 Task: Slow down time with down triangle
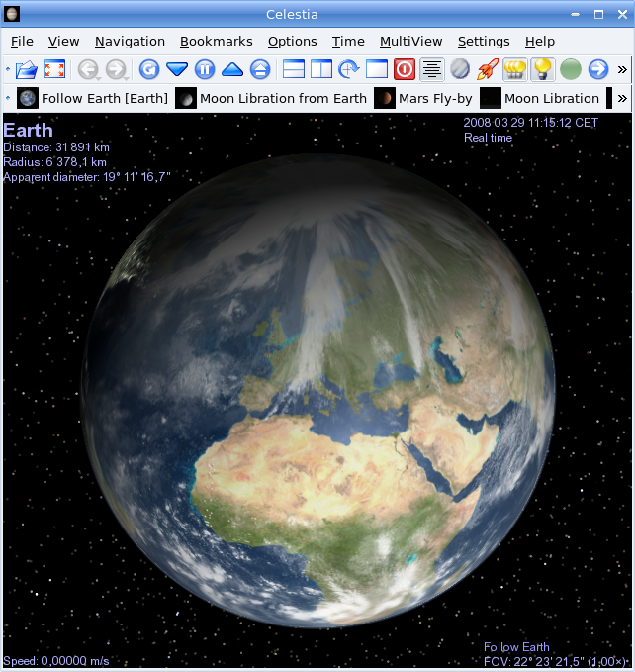coord(177,69)
